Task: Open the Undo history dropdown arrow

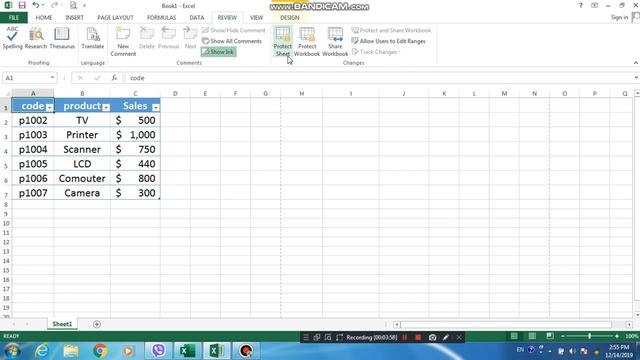Action: 43,5
